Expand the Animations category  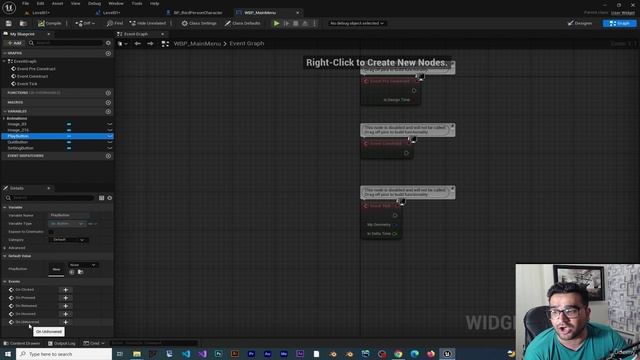[4, 118]
